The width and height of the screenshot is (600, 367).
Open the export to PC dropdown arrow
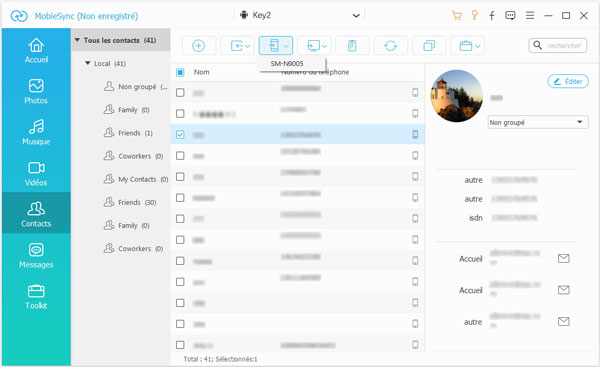324,46
